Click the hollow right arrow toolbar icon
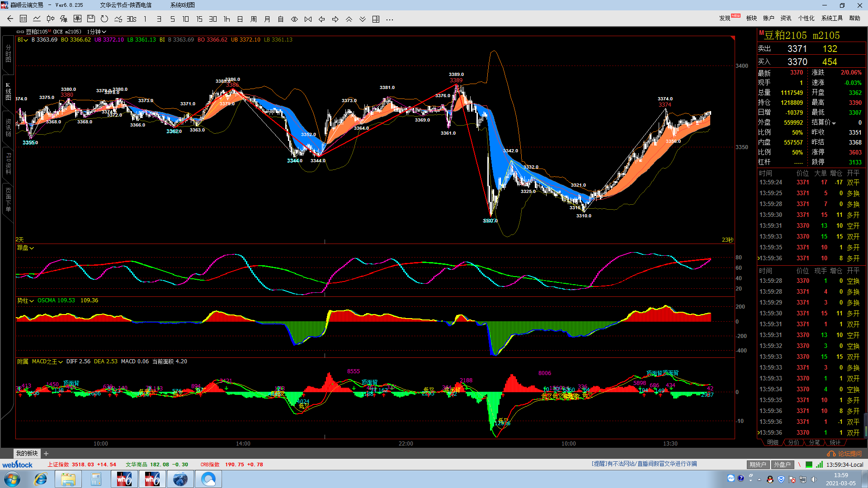The width and height of the screenshot is (868, 488). 335,19
